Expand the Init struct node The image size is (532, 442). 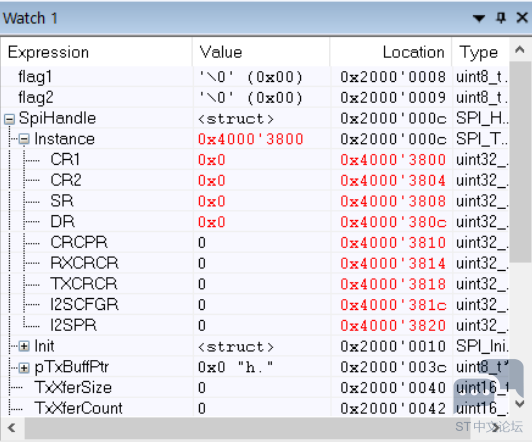point(24,346)
